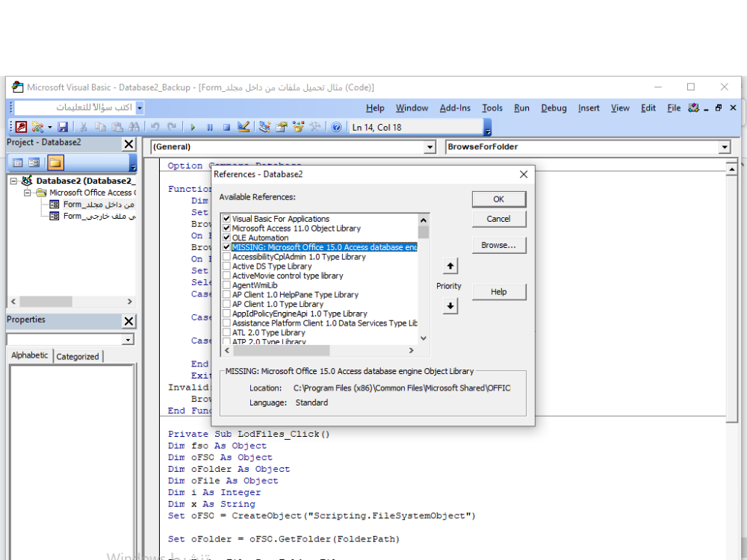Open Project panel toolbar options arrow

[x=134, y=164]
